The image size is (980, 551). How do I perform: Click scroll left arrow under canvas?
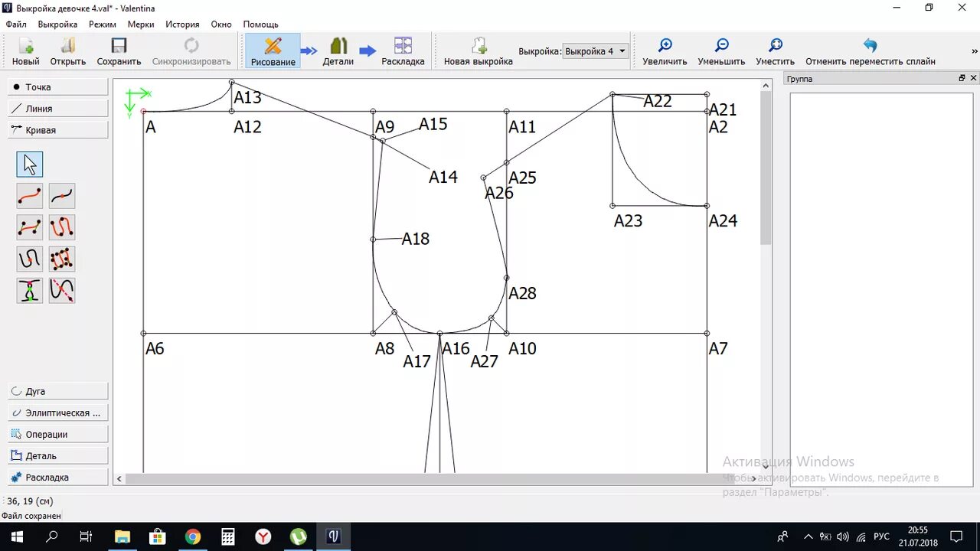click(x=119, y=479)
